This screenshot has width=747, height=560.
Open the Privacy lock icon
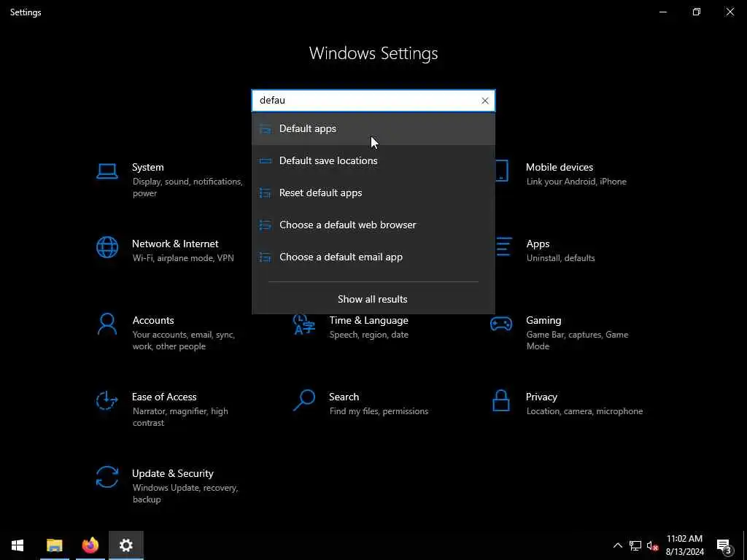500,400
